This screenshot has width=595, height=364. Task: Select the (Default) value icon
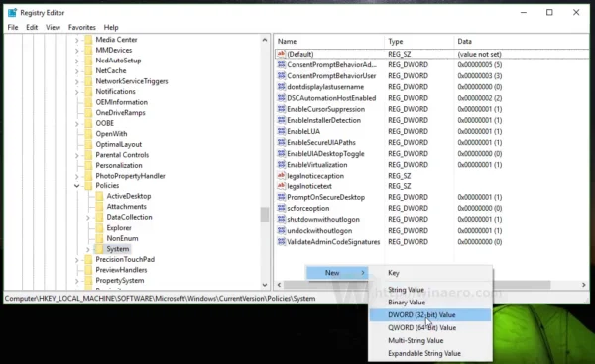click(x=282, y=54)
